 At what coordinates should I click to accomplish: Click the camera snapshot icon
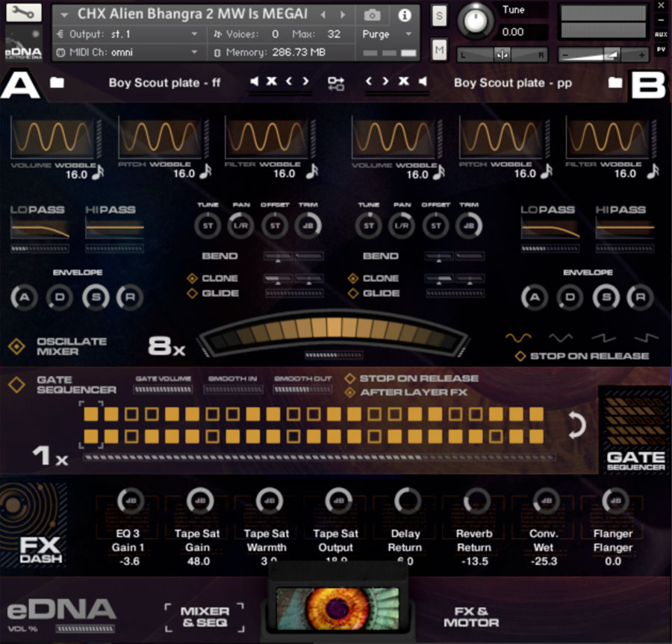pyautogui.click(x=372, y=16)
